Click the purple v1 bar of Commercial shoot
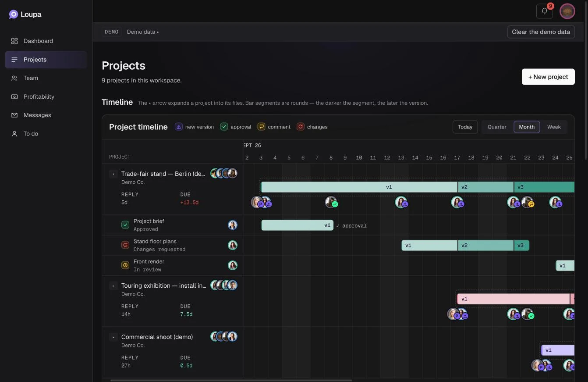This screenshot has width=588, height=382. click(558, 350)
